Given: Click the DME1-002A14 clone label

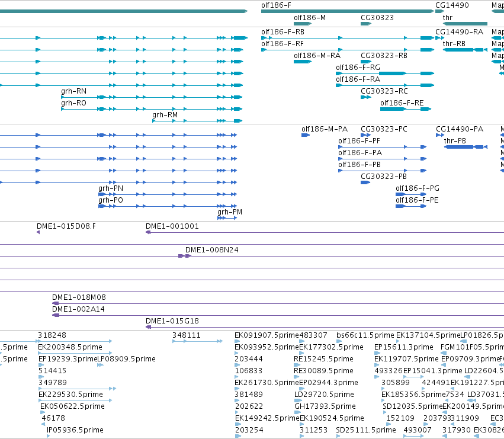Looking at the screenshot, I should coord(78,309).
